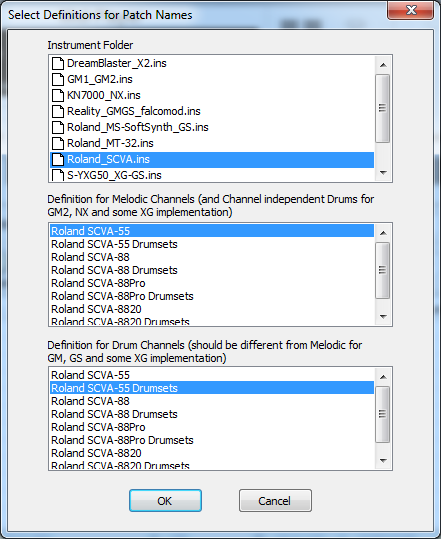Click the file icon beside GM1_GM2.ins
The width and height of the screenshot is (441, 539).
tap(58, 79)
